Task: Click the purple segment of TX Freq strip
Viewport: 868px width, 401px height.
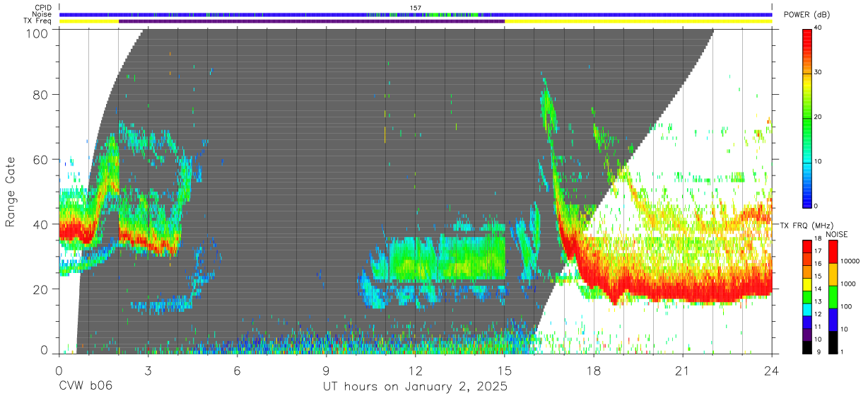Action: click(312, 21)
